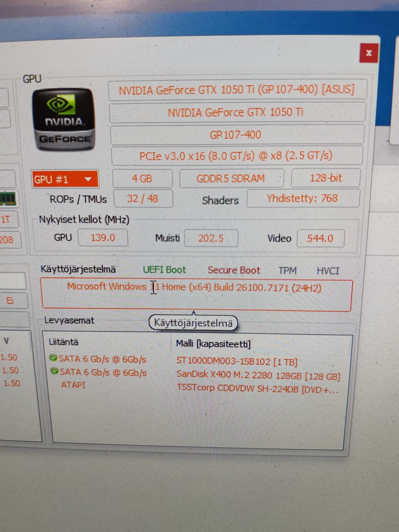The image size is (399, 532).
Task: Click the 4 GB memory size value
Action: 142,179
